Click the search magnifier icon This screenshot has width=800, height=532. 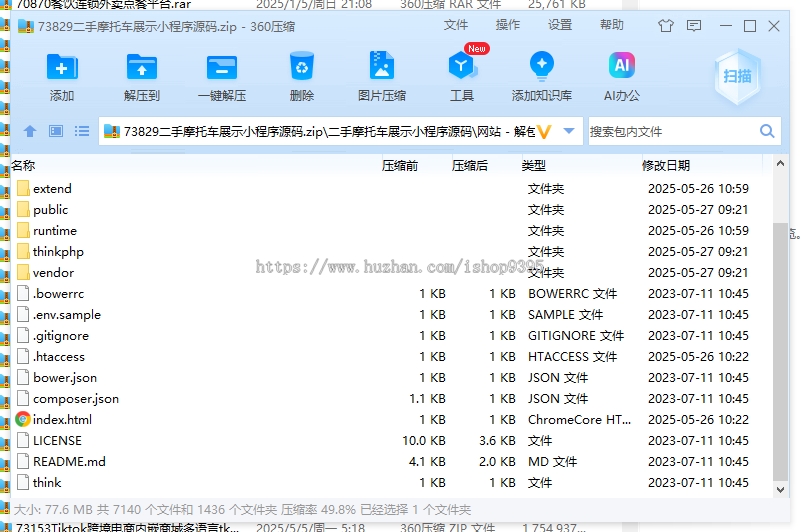(x=767, y=132)
